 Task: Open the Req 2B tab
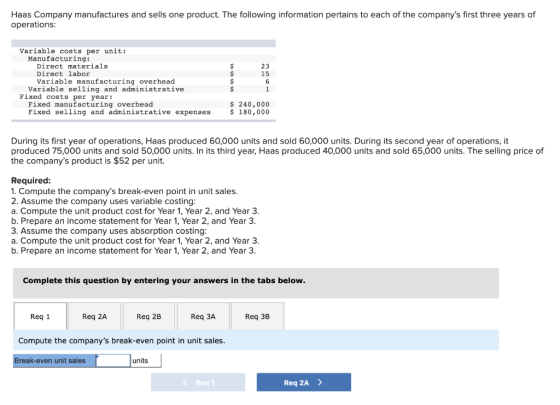149,316
